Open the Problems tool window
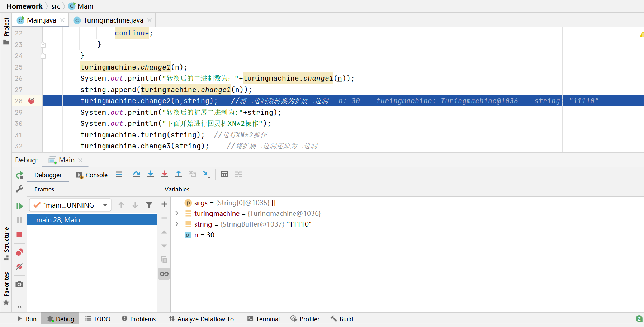 click(139, 319)
